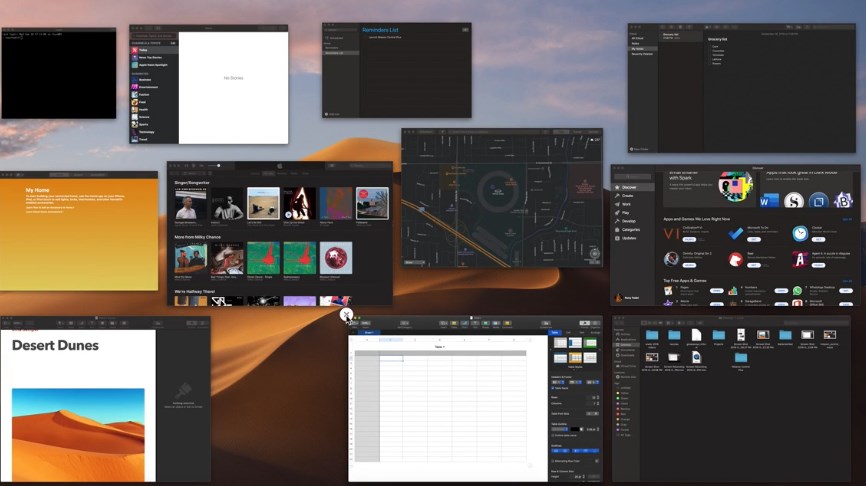Click the Bear app icon
The width and height of the screenshot is (866, 486).
(736, 259)
